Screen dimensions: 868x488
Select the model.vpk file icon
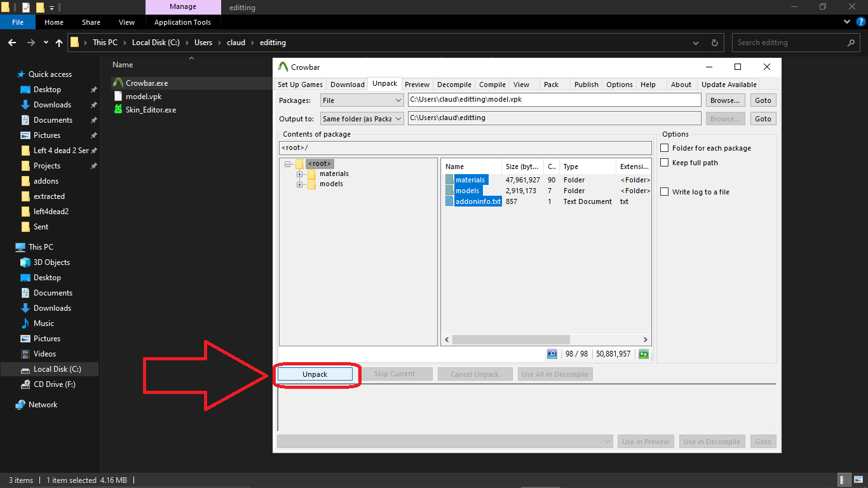tap(118, 96)
